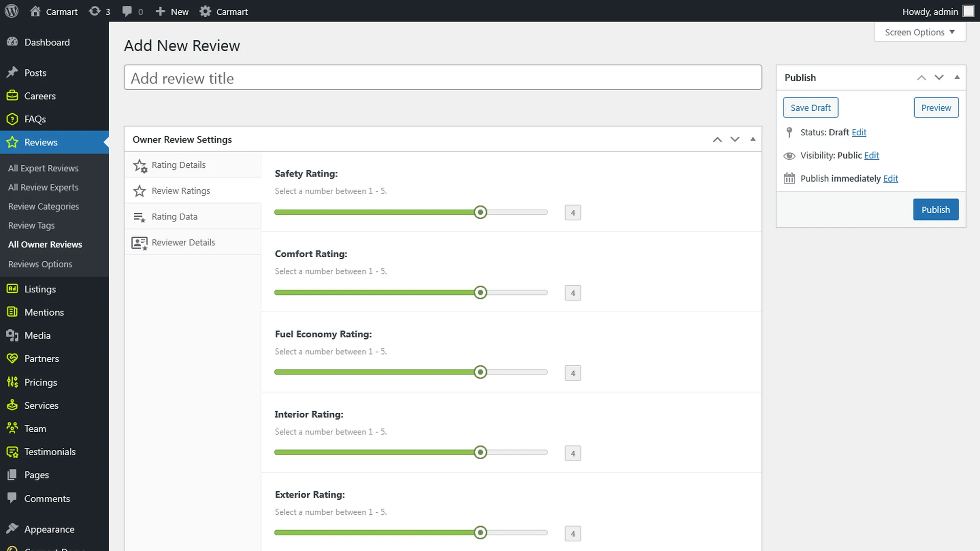
Task: Click the Partners heart icon
Action: point(12,358)
